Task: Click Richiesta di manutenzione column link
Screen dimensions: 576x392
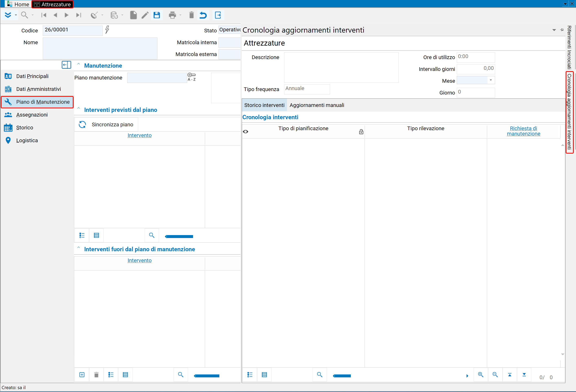Action: (x=523, y=131)
